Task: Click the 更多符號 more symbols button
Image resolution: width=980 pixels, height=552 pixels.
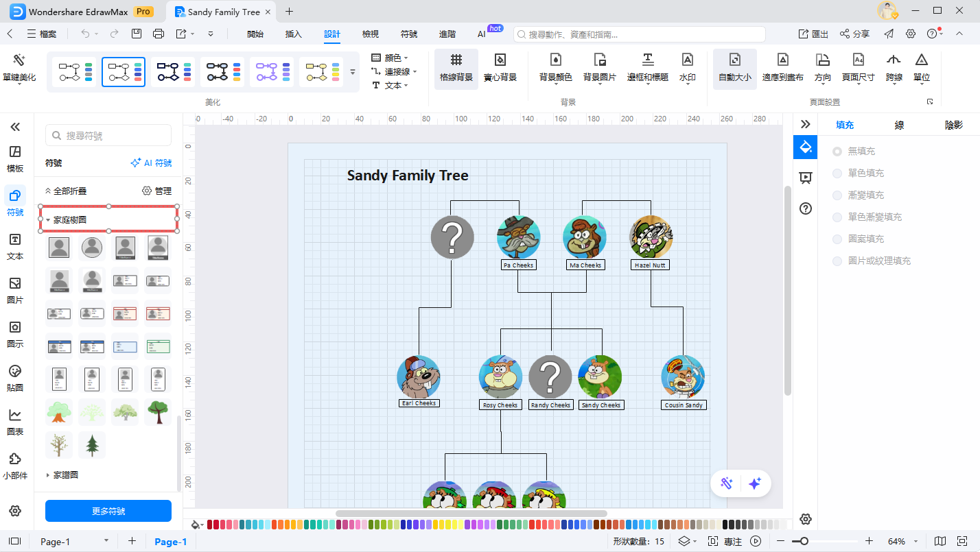Action: click(x=108, y=511)
